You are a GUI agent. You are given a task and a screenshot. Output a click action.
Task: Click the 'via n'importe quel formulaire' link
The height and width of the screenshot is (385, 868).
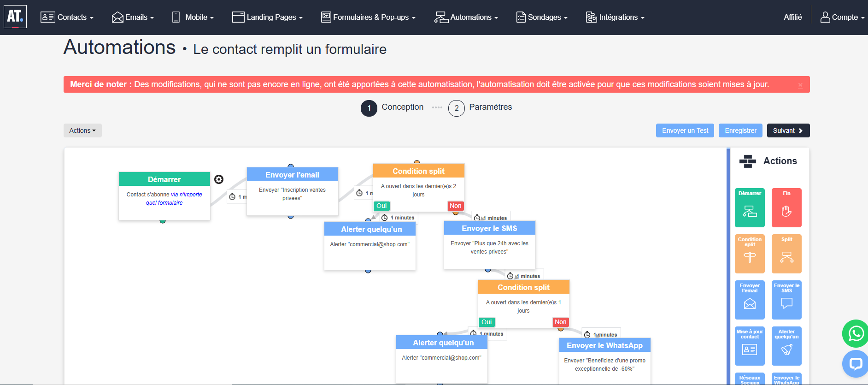point(174,199)
